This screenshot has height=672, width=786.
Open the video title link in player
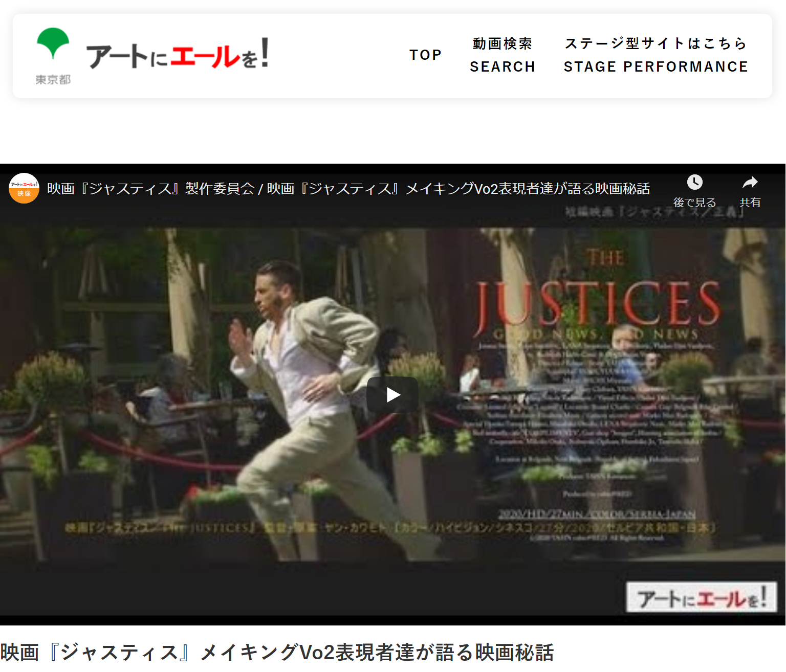coord(348,189)
